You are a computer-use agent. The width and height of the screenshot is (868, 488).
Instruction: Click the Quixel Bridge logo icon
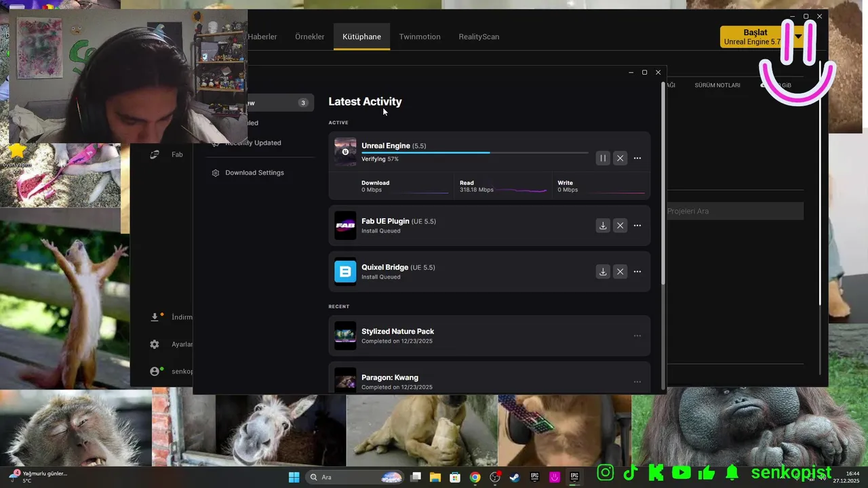pyautogui.click(x=345, y=272)
